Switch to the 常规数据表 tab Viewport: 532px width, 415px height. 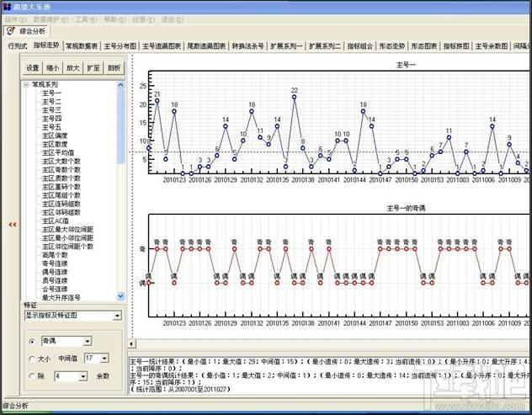pyautogui.click(x=82, y=45)
